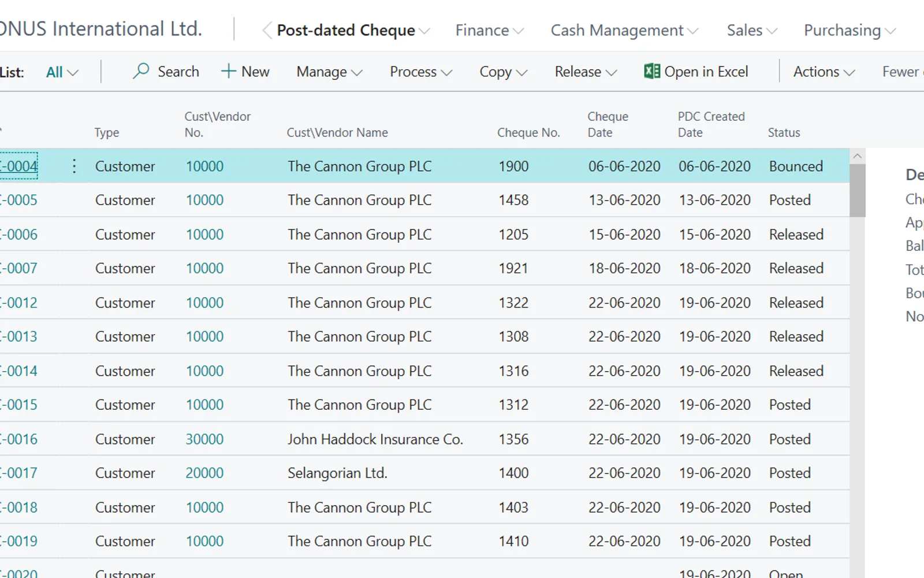Open customer 30000 link
The height and width of the screenshot is (578, 924).
[x=204, y=439]
